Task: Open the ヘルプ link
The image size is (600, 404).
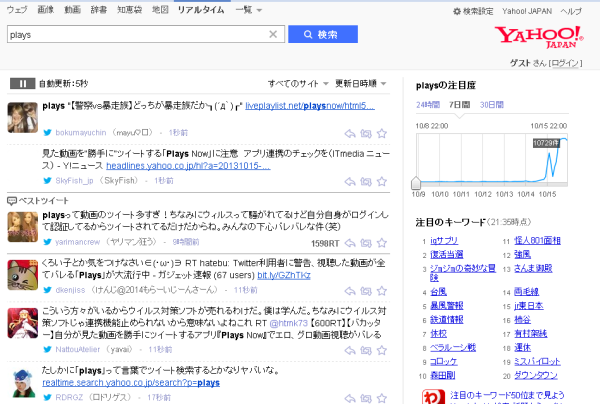Action: [x=571, y=11]
